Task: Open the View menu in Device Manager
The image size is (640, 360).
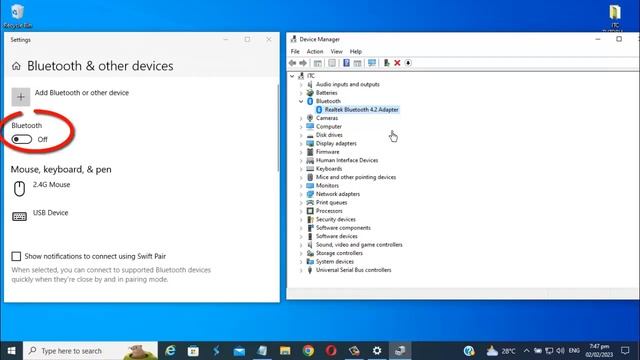Action: (x=336, y=51)
